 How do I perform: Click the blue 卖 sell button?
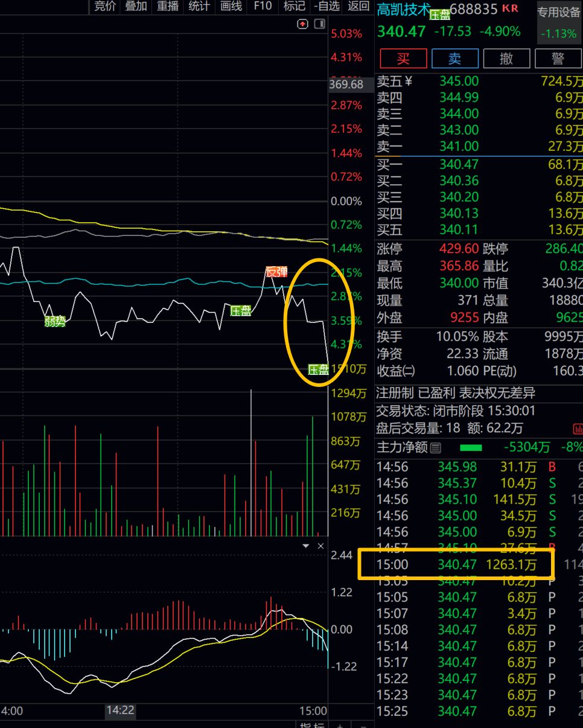point(455,59)
